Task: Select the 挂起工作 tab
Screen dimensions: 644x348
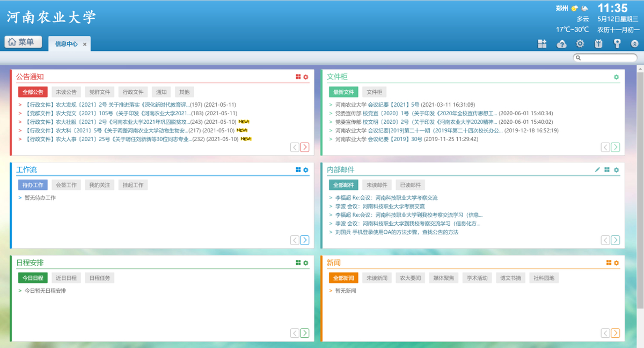Action: (133, 185)
